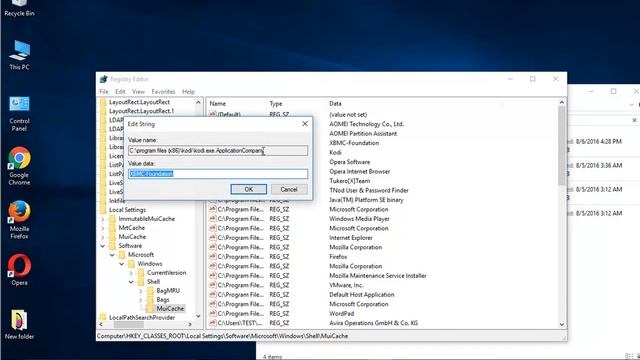Select the CurrentVersion folder icon
The height and width of the screenshot is (360, 640).
coord(141,273)
